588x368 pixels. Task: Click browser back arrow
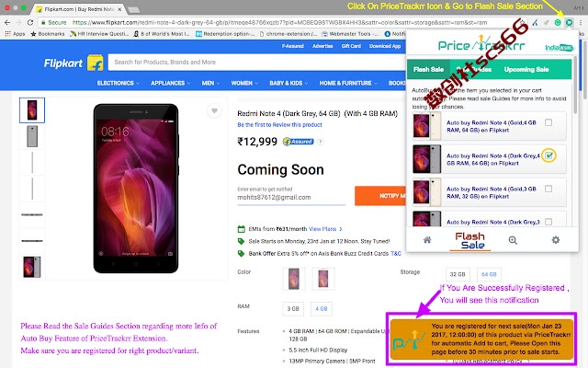(7, 22)
